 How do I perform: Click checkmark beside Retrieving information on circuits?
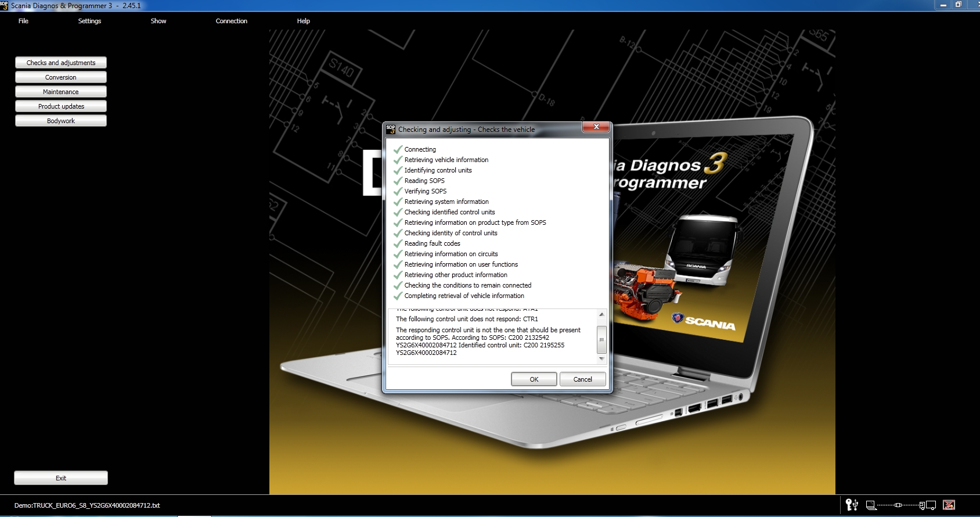(398, 254)
